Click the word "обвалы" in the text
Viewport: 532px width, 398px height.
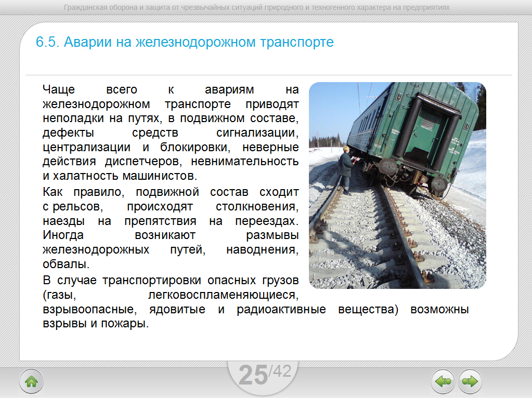61,264
